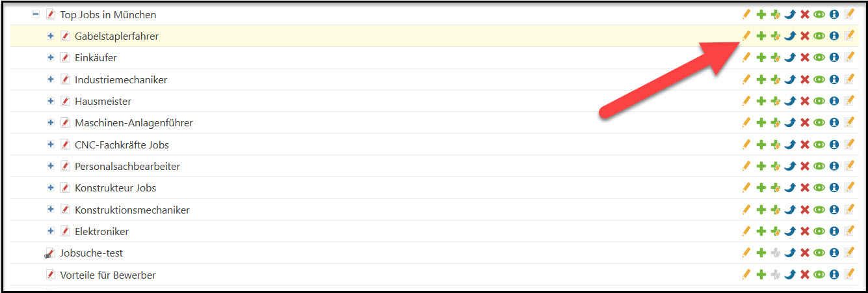Open the Vorteile für Bewerber page
The width and height of the screenshot is (868, 293).
click(108, 275)
